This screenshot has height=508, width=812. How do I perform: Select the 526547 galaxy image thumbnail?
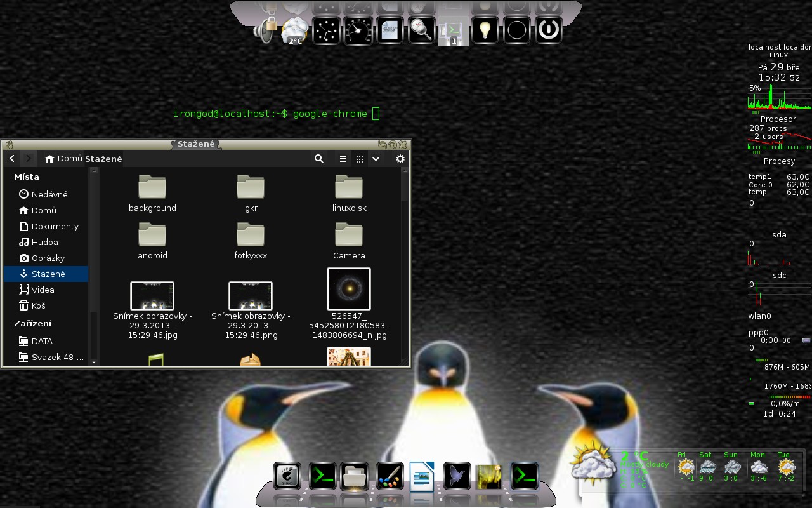[x=349, y=289]
